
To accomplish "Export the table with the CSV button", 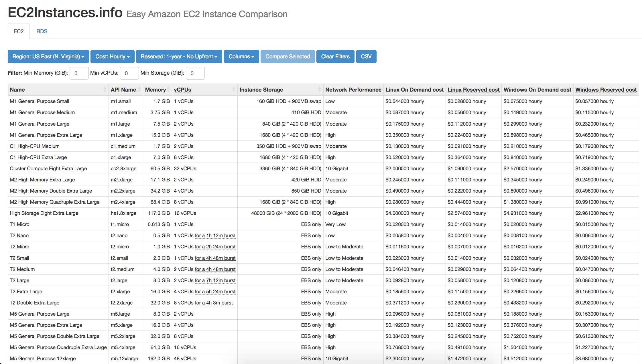I will tap(366, 56).
